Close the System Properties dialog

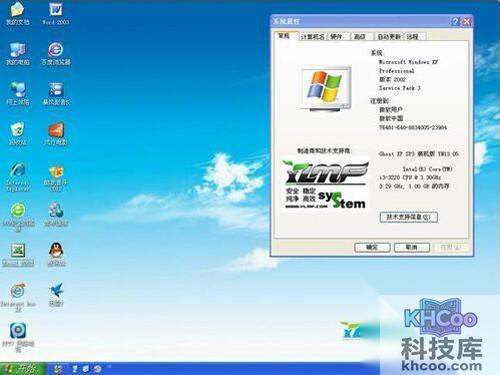click(467, 21)
